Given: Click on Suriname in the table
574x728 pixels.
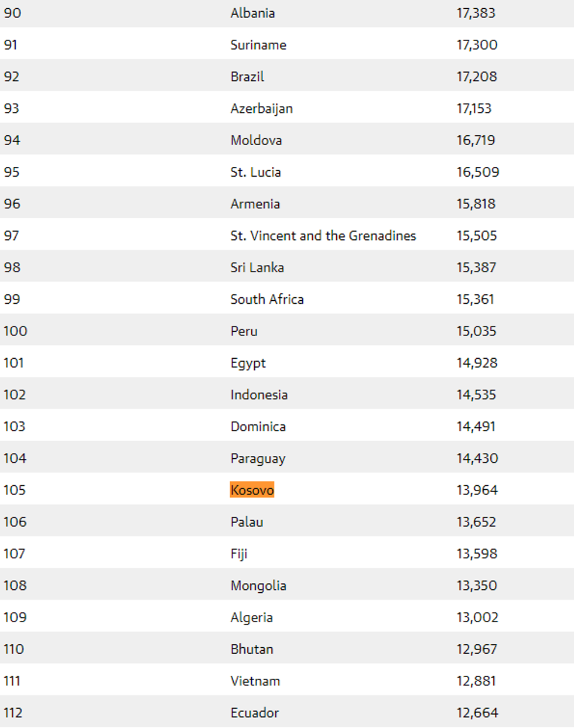Looking at the screenshot, I should click(x=258, y=45).
